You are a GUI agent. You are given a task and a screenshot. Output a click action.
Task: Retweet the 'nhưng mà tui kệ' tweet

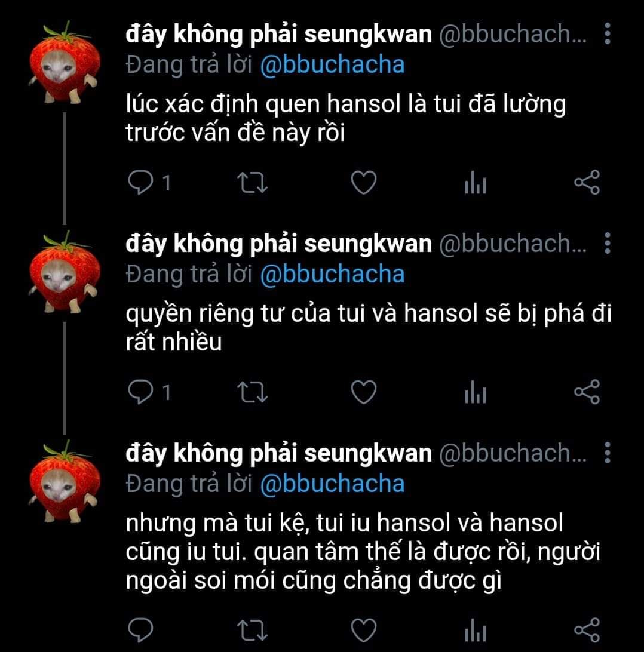coord(252,631)
